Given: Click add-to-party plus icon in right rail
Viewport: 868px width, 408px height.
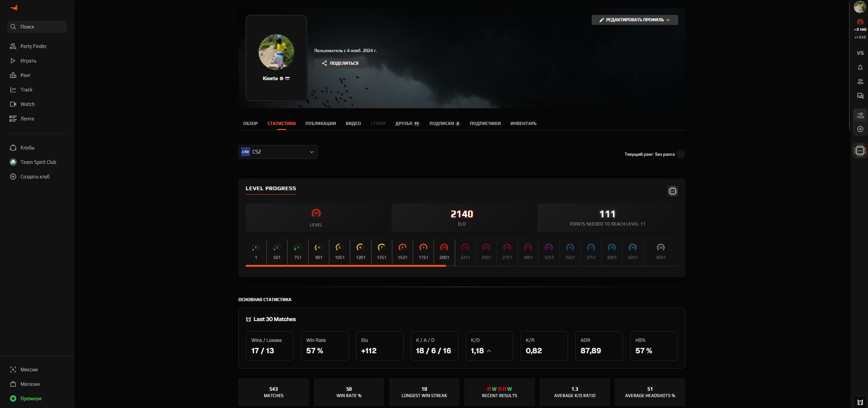Looking at the screenshot, I should point(860,129).
